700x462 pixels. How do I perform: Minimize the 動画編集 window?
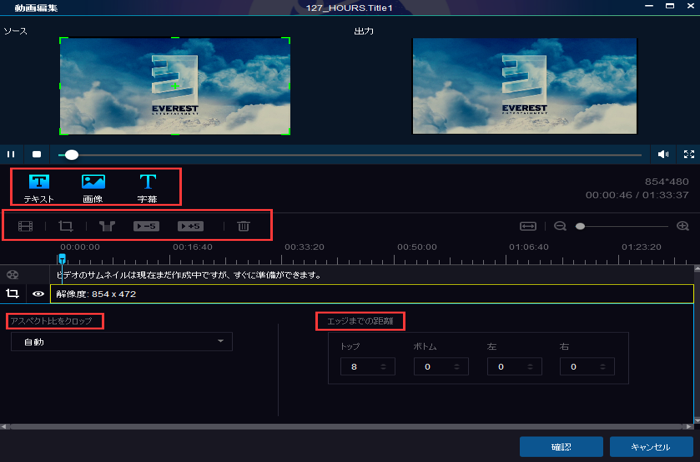coord(649,6)
